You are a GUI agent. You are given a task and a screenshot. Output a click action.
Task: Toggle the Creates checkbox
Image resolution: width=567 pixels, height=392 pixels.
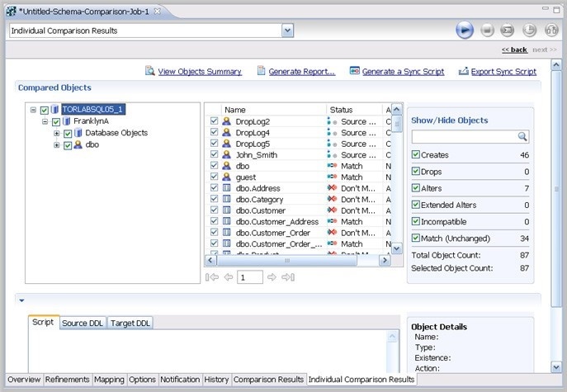click(x=415, y=154)
